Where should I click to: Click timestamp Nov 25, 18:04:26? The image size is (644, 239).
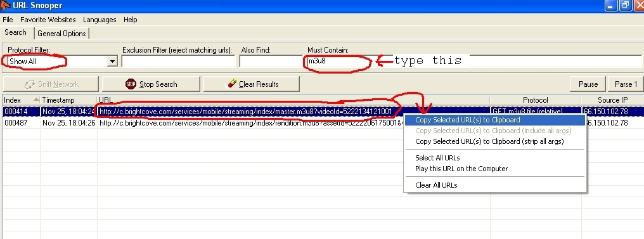68,123
